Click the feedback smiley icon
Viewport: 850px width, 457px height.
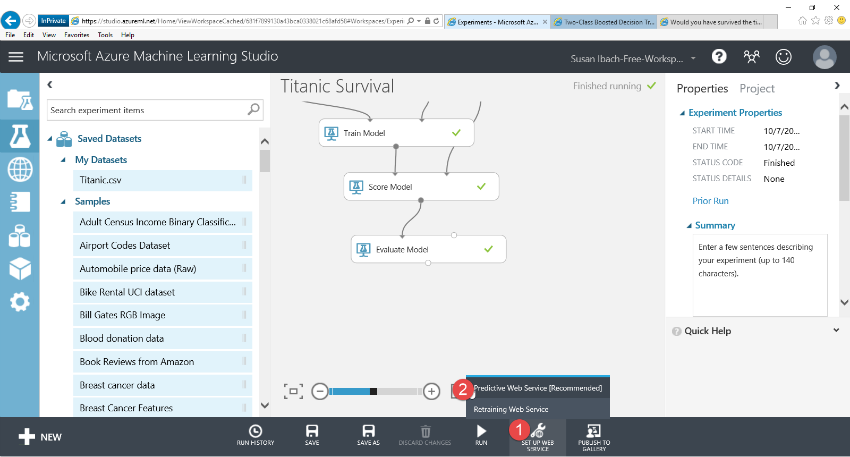click(x=783, y=56)
